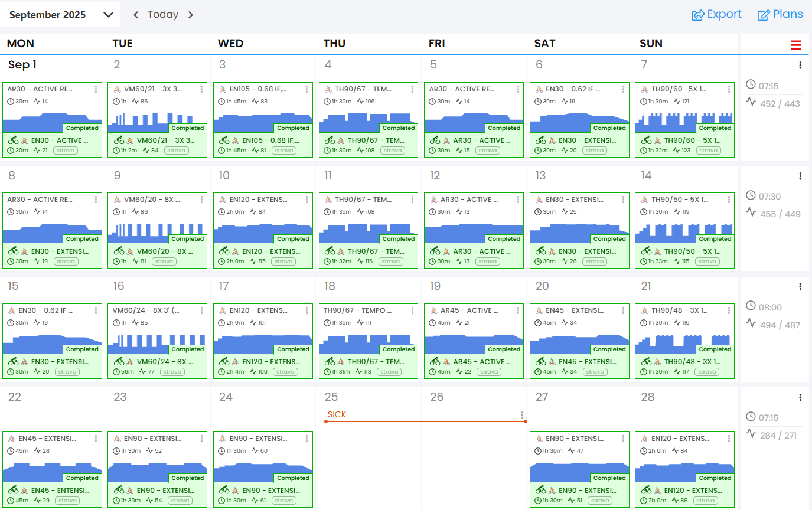
Task: Open options menu on Sep 21 TH90/48 workout
Action: 729,310
